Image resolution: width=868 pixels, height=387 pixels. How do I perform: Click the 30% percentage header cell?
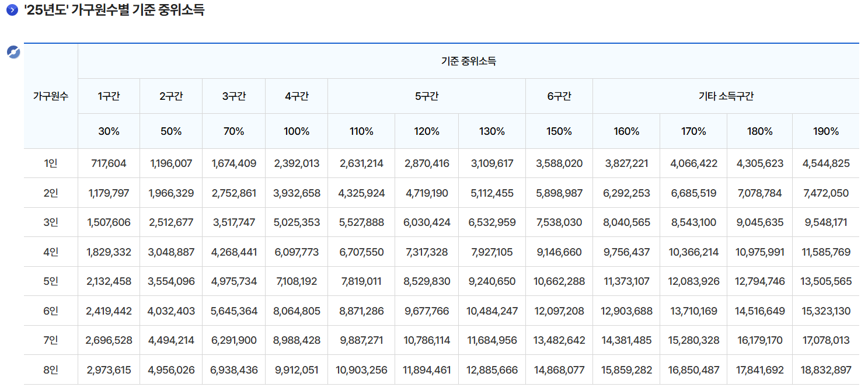[108, 131]
